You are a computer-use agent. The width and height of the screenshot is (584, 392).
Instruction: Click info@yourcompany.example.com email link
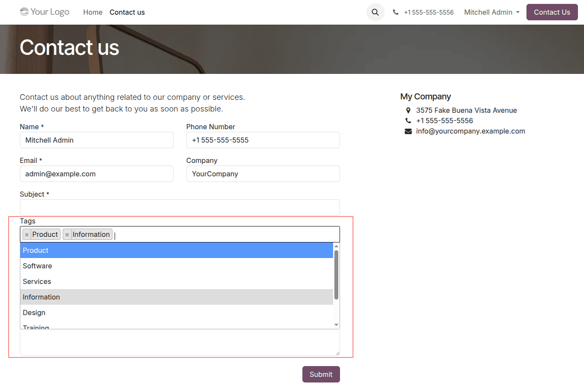click(471, 131)
